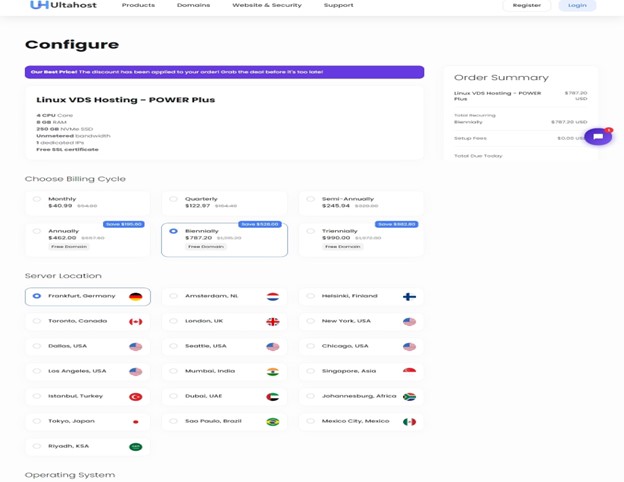Click the Finland flag icon
Image resolution: width=624 pixels, height=482 pixels.
[410, 297]
